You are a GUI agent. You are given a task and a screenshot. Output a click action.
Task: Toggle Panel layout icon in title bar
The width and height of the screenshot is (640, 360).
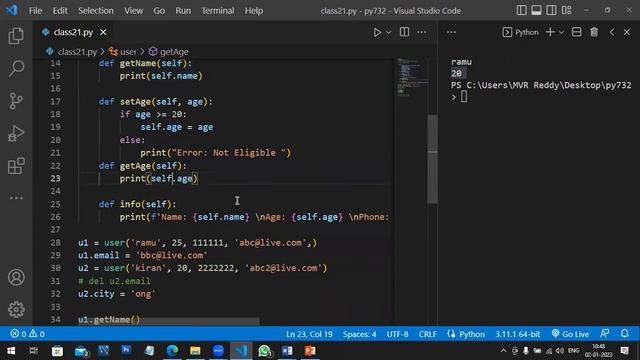(536, 10)
